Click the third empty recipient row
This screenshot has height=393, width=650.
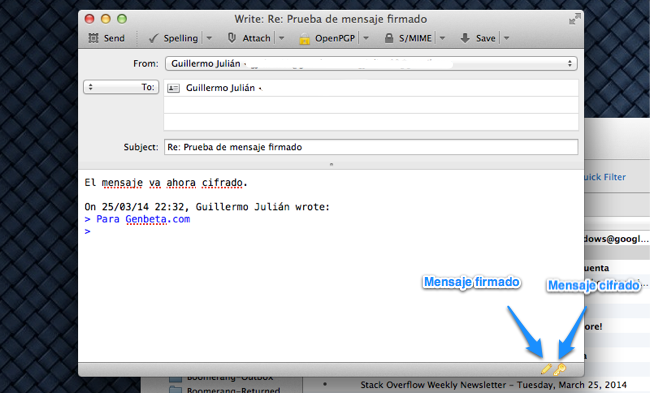371,122
